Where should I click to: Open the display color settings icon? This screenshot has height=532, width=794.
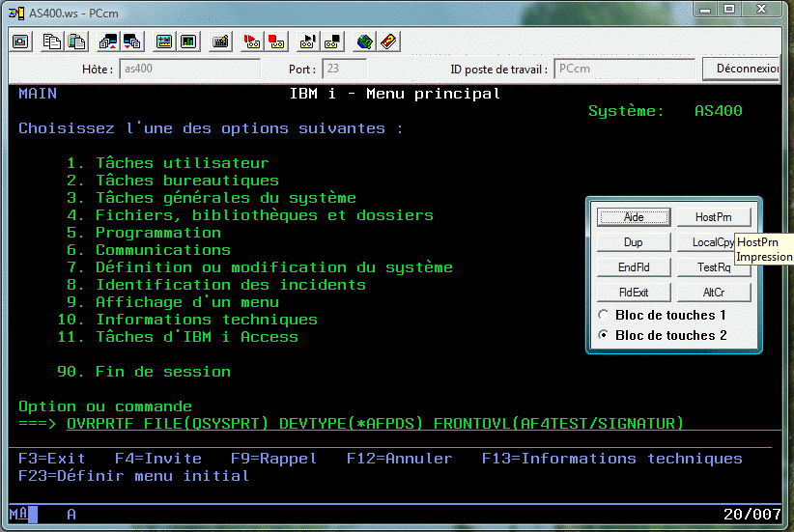(x=164, y=42)
